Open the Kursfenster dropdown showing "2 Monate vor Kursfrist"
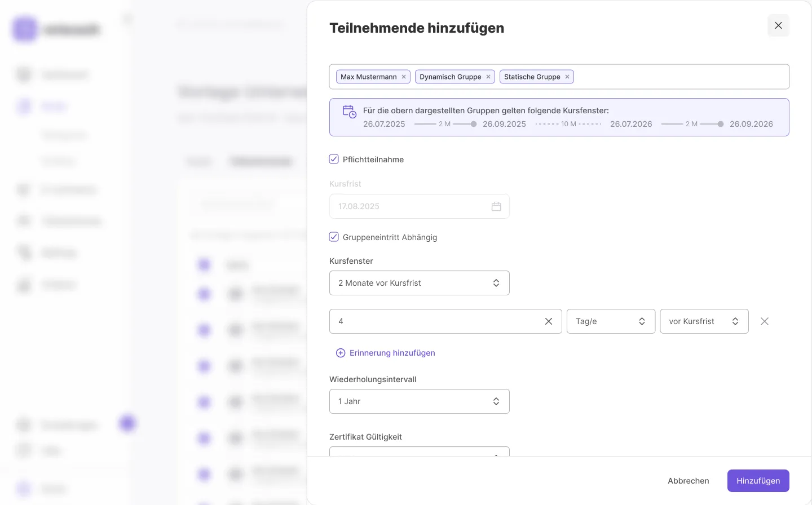This screenshot has height=505, width=812. (x=419, y=283)
